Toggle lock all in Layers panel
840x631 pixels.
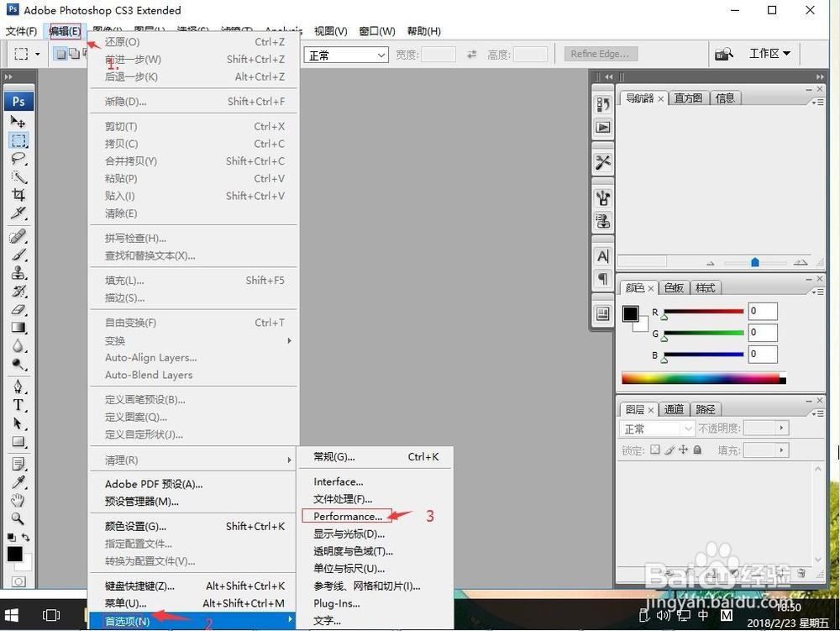click(697, 450)
